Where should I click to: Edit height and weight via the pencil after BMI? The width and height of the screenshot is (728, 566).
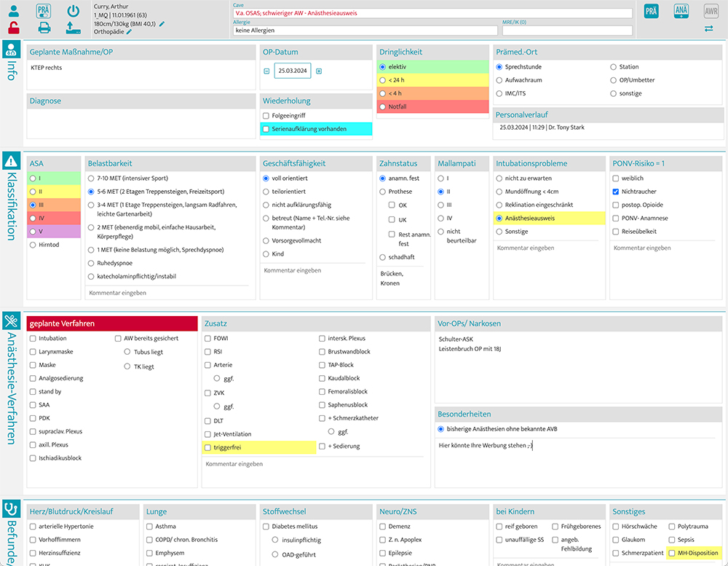click(162, 24)
